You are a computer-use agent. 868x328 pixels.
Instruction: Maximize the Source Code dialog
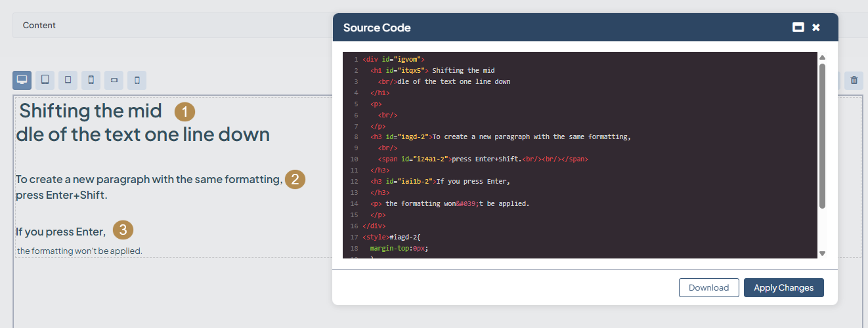point(798,28)
